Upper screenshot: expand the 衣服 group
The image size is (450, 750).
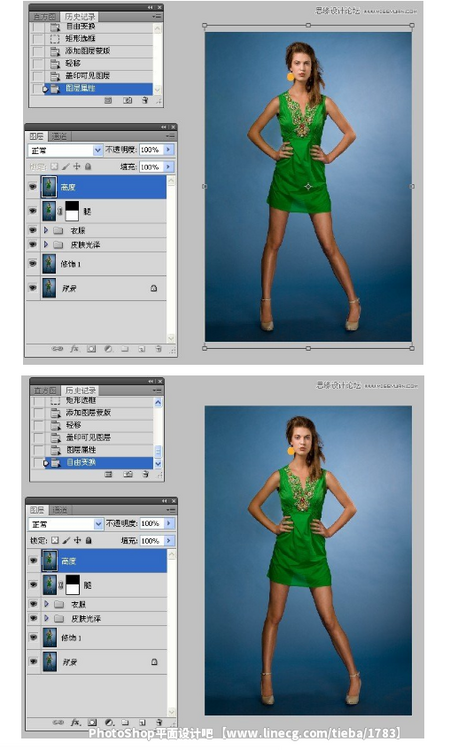(46, 230)
